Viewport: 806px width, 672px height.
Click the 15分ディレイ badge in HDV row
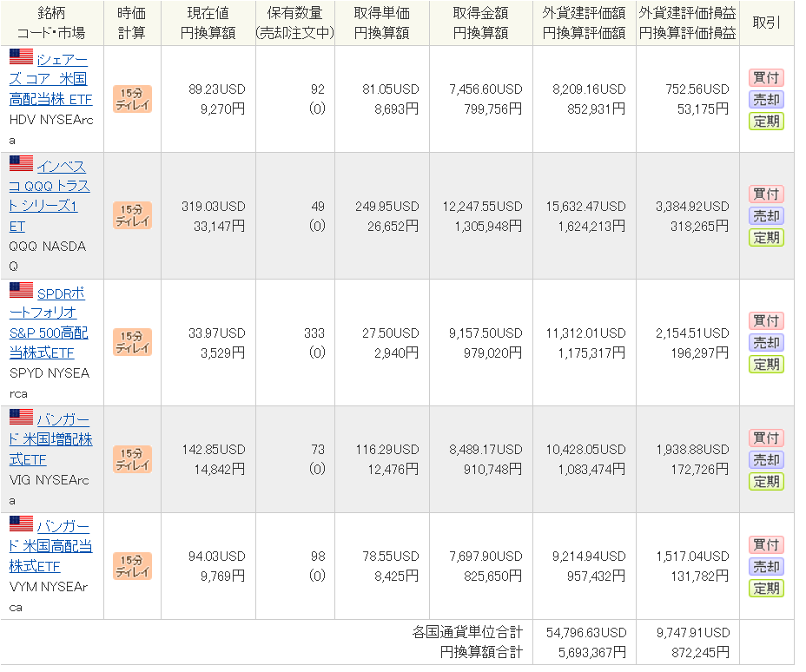[x=132, y=99]
